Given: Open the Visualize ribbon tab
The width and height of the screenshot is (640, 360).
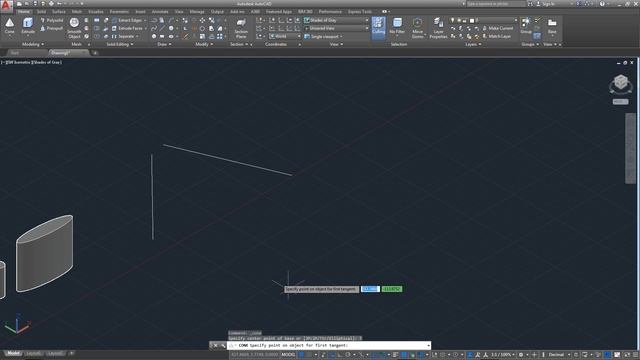Looking at the screenshot, I should 96,11.
